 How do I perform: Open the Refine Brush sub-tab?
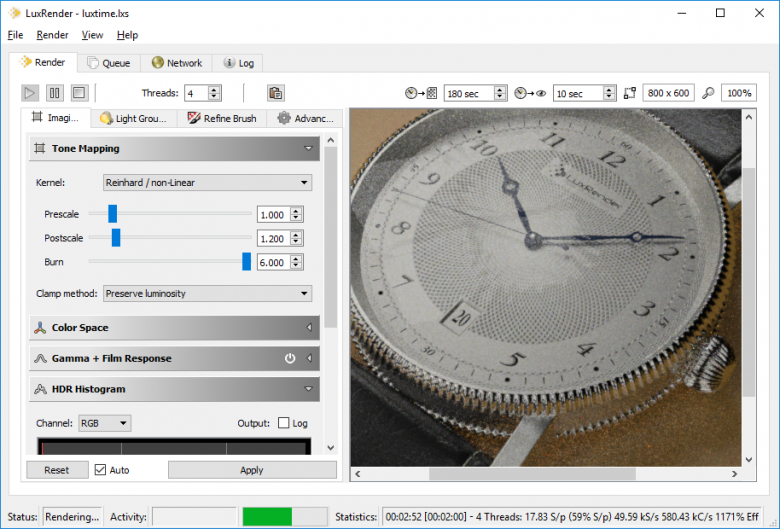[222, 118]
